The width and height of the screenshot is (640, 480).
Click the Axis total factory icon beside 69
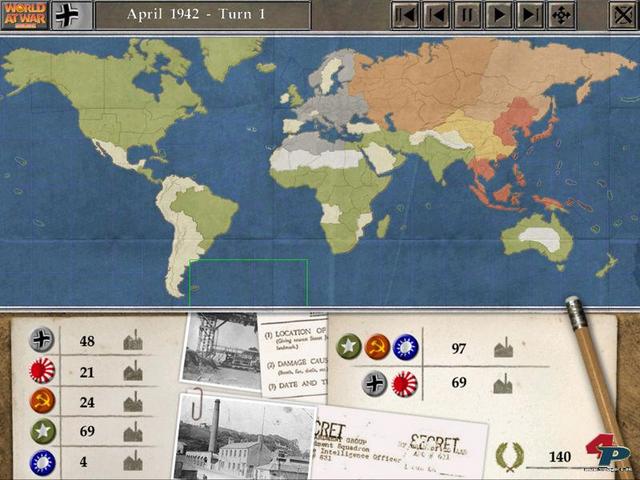point(503,383)
